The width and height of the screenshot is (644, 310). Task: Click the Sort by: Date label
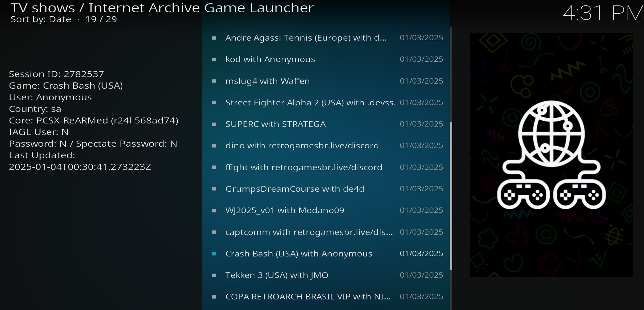click(x=41, y=19)
